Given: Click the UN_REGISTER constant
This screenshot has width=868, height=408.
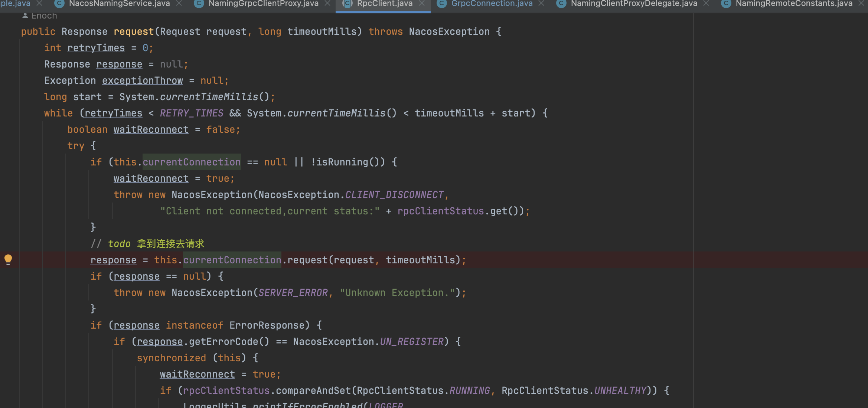Looking at the screenshot, I should (412, 342).
